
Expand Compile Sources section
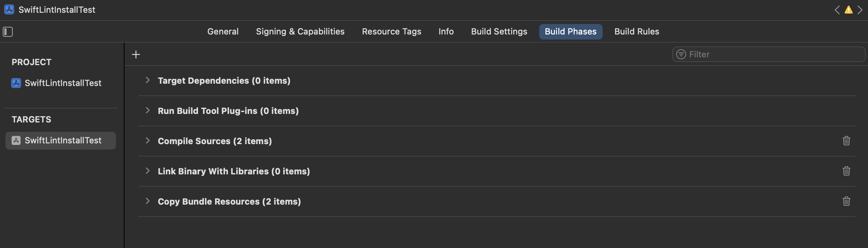point(147,141)
